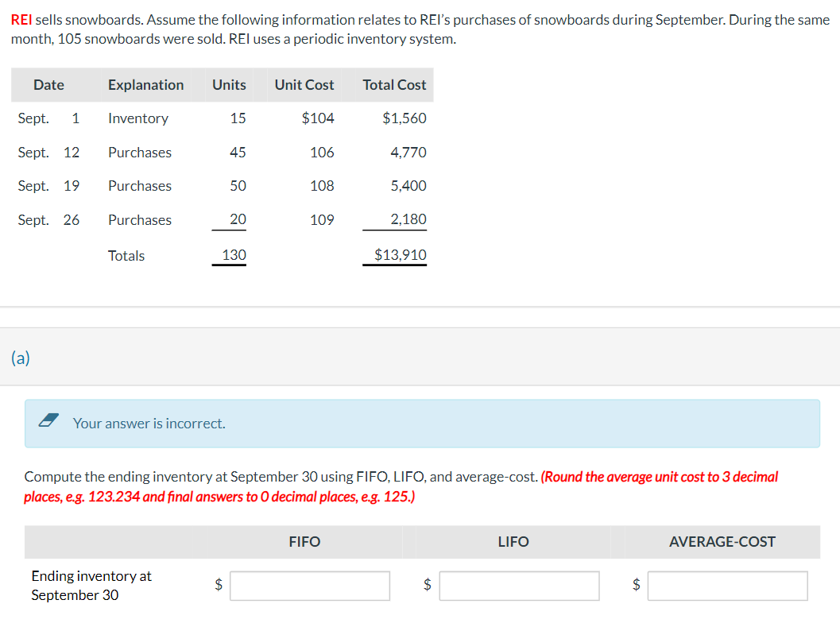Click the LIFO column header
Screen dimensions: 840x627
[513, 542]
